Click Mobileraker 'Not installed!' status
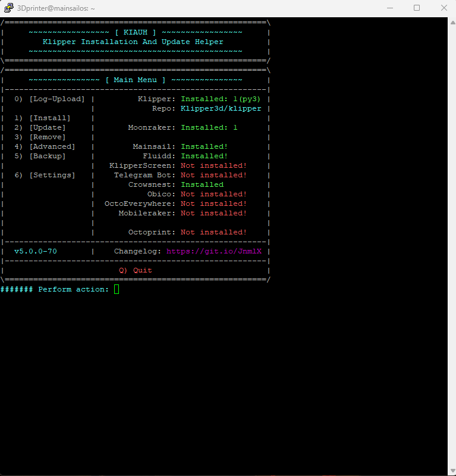Image resolution: width=456 pixels, height=476 pixels. (214, 213)
